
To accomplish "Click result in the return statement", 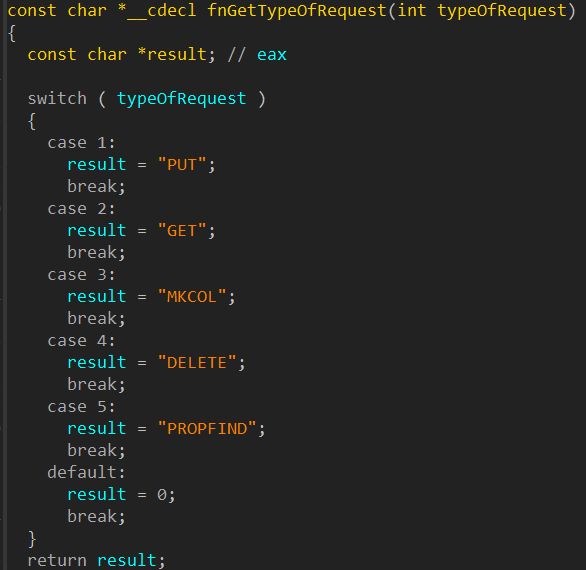I will [127, 561].
